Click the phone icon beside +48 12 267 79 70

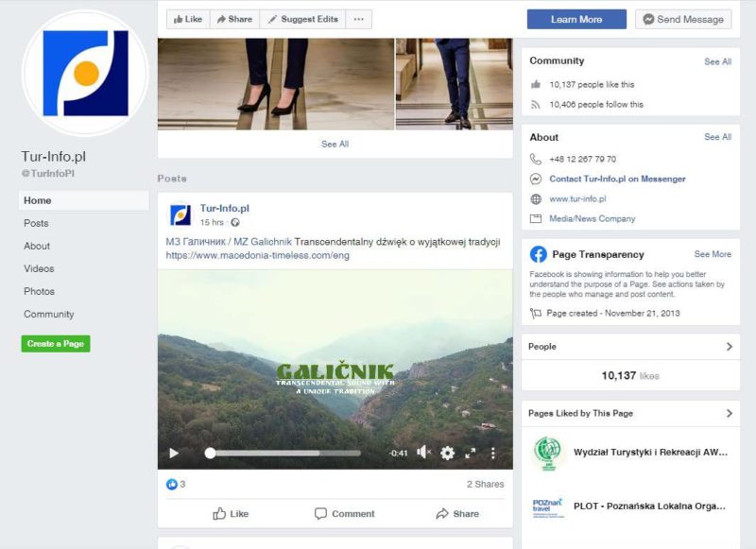(536, 159)
